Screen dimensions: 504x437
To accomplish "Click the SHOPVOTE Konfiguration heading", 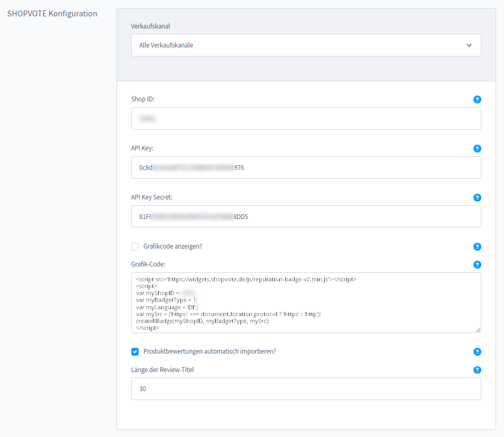I will point(52,14).
